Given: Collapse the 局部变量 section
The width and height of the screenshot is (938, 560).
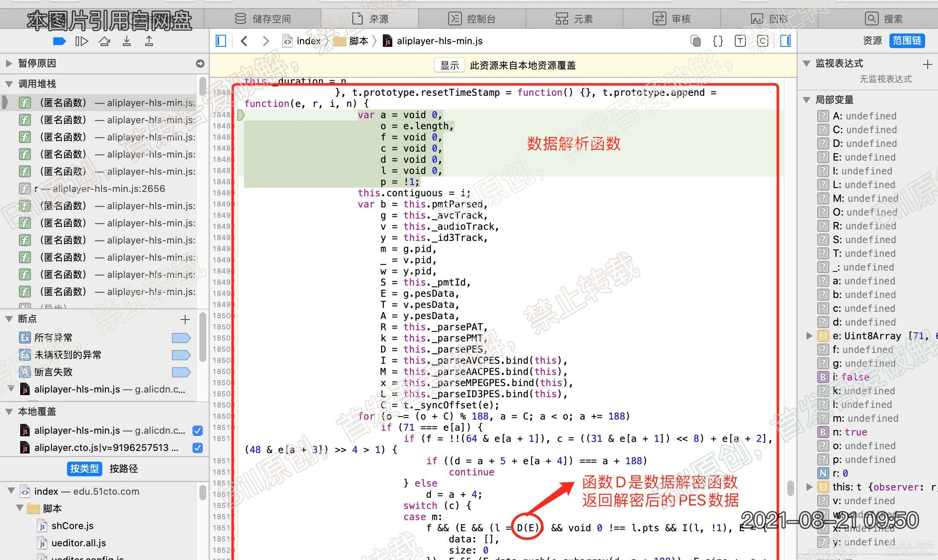Looking at the screenshot, I should point(806,100).
